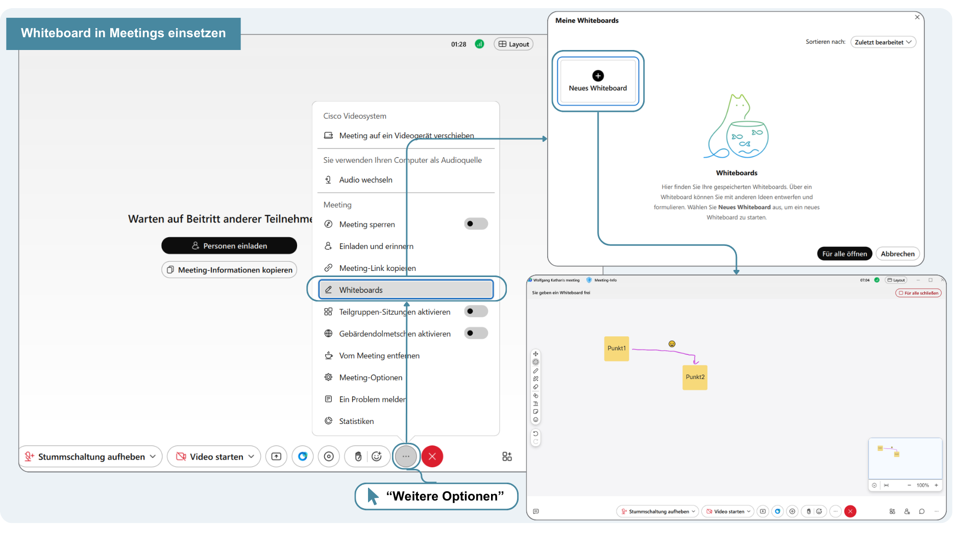Click the undo arrow in whiteboard toolbar
980x551 pixels.
click(535, 434)
